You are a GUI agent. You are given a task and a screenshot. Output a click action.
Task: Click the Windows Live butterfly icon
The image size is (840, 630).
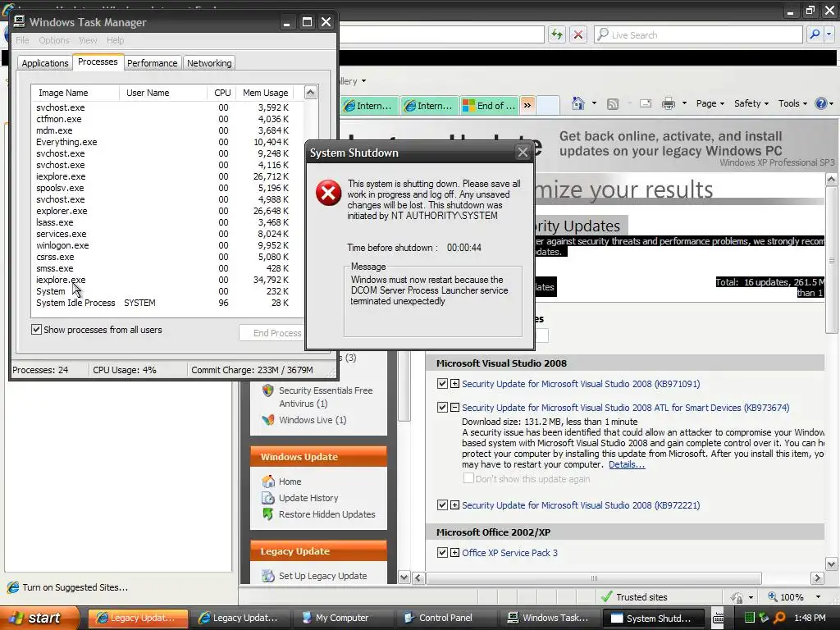(x=268, y=420)
